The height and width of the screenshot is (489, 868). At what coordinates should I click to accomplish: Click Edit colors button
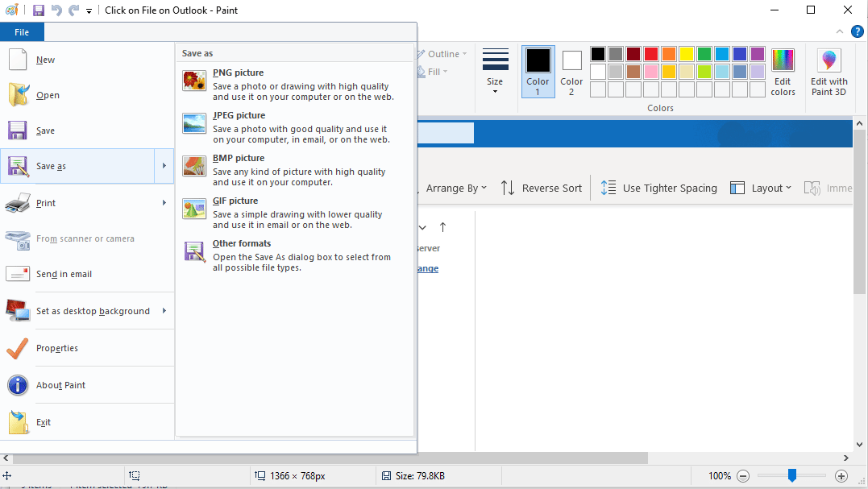(783, 72)
